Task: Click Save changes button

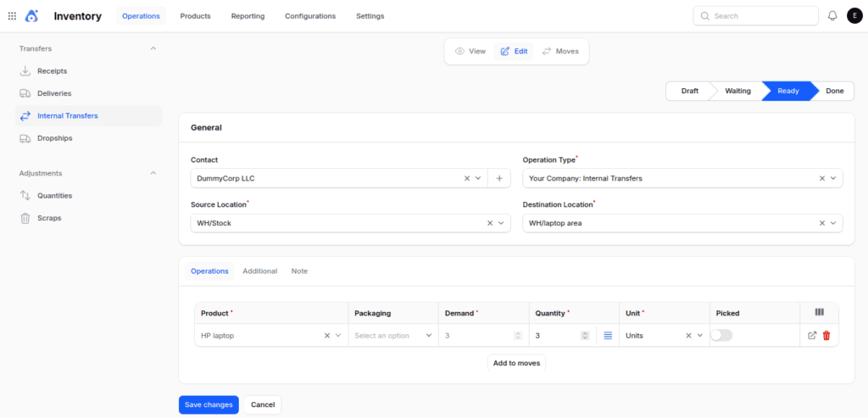Action: point(209,404)
